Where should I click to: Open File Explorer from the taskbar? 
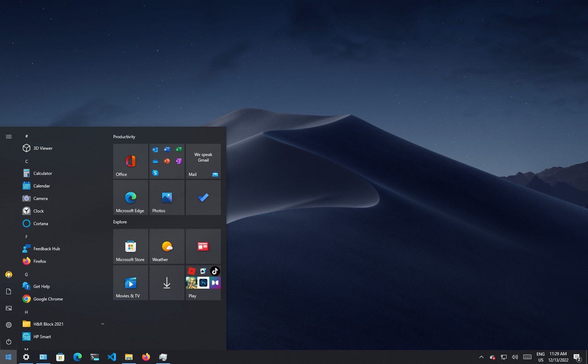(129, 357)
